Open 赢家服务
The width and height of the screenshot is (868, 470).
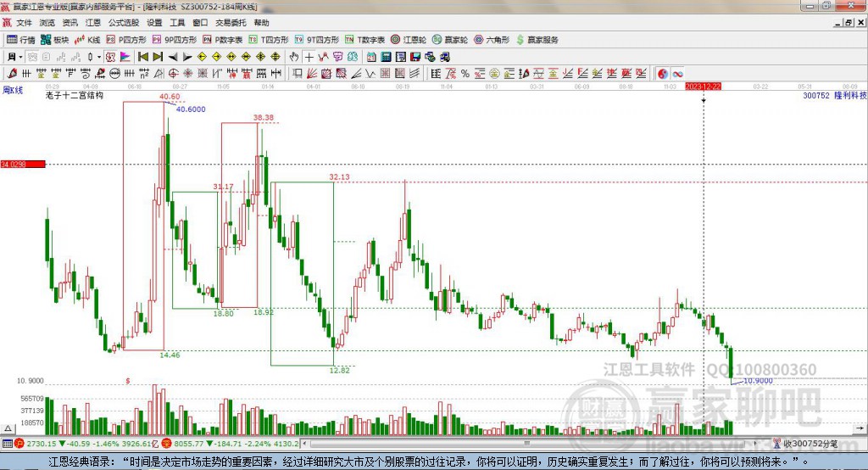(x=537, y=40)
